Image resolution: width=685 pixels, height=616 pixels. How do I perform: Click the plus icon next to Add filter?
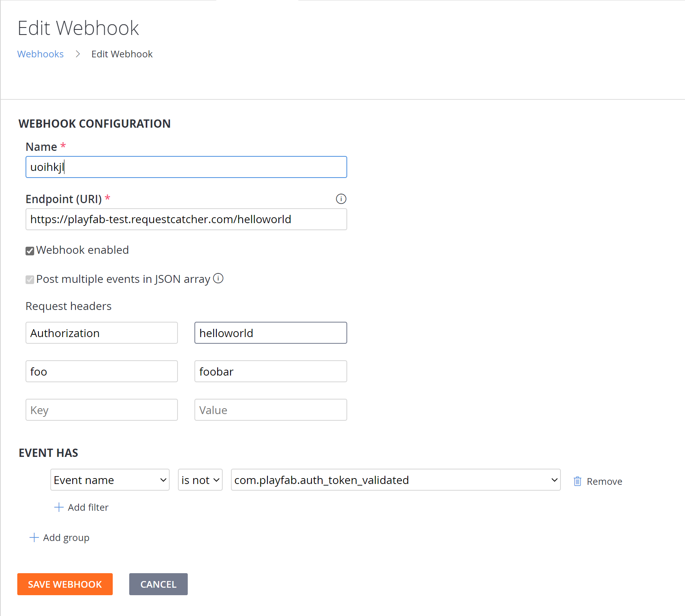59,507
